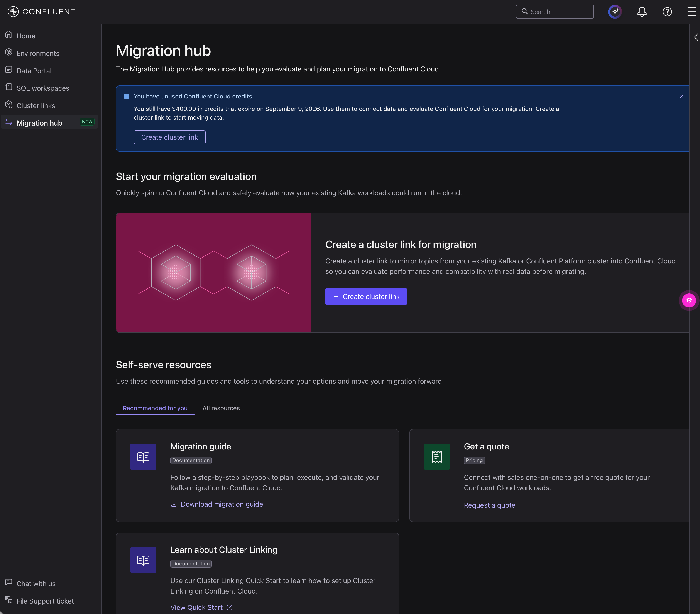Click the external link icon after View Quick Start
The width and height of the screenshot is (700, 614).
click(x=230, y=607)
